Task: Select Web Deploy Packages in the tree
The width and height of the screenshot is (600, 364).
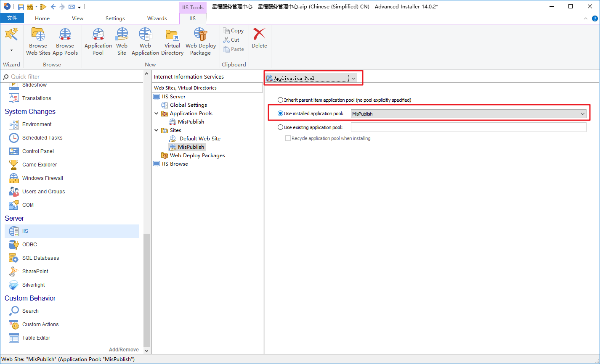Action: [197, 156]
